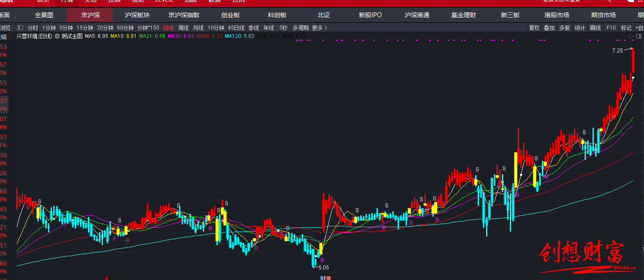Open the 基金理财 tab
Screen dimensions: 644x280
tap(464, 15)
